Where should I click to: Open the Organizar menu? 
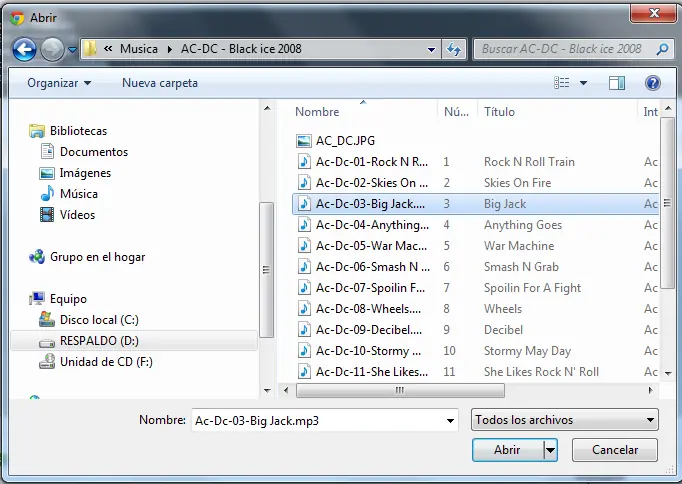coord(59,83)
